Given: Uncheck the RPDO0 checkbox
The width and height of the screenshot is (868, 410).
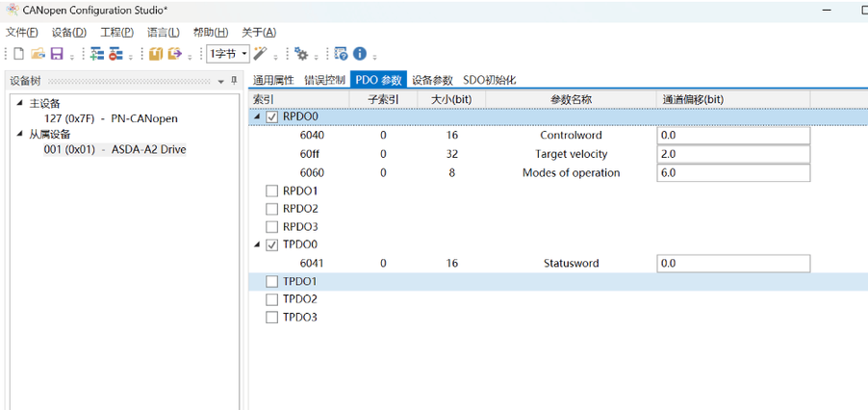Looking at the screenshot, I should 271,117.
